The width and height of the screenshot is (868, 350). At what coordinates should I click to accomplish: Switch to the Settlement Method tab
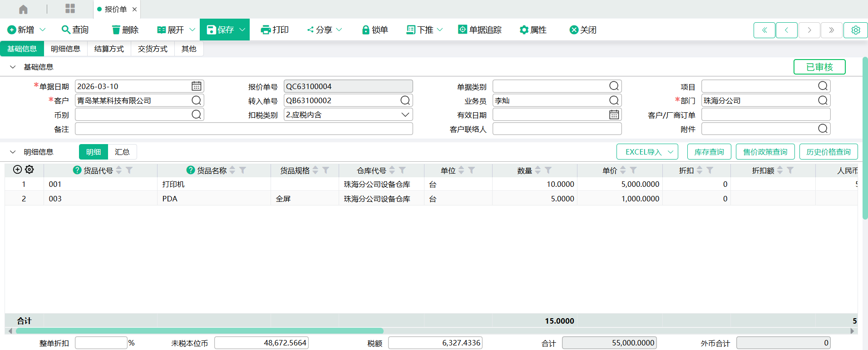point(109,49)
